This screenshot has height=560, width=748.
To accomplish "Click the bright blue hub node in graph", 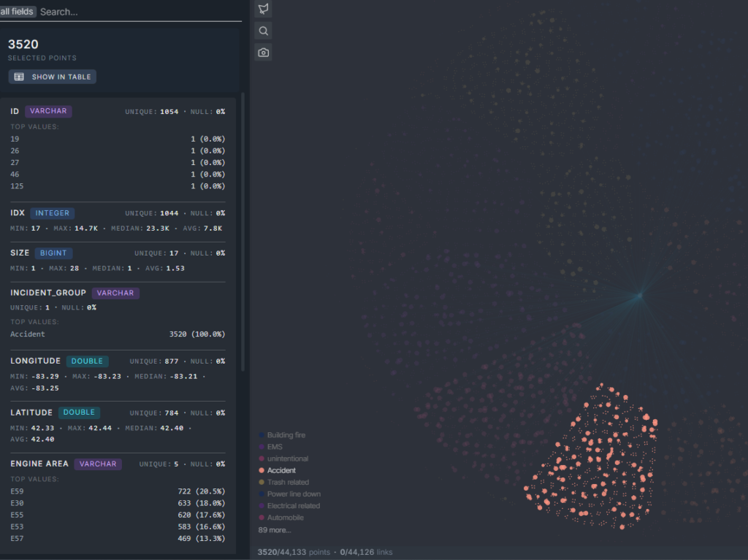I will point(640,296).
